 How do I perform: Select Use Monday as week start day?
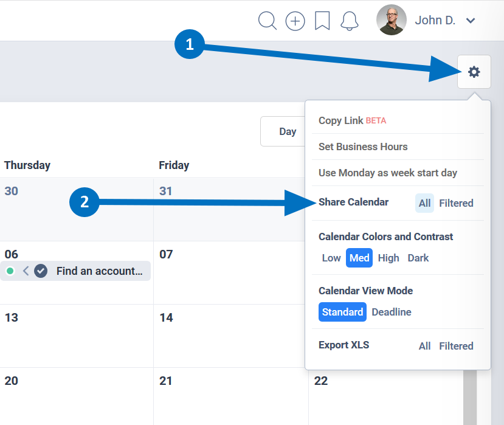pyautogui.click(x=388, y=173)
